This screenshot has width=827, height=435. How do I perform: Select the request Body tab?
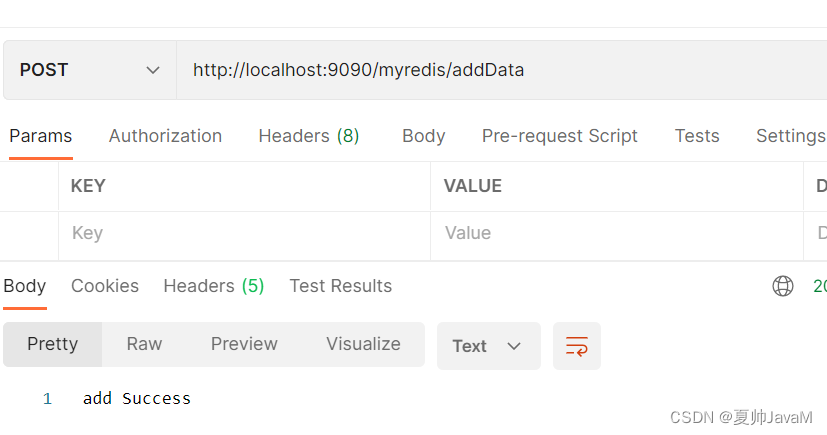(x=424, y=136)
